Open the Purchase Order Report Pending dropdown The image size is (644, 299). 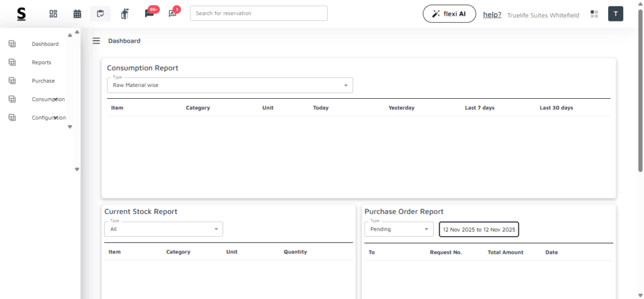pos(399,229)
